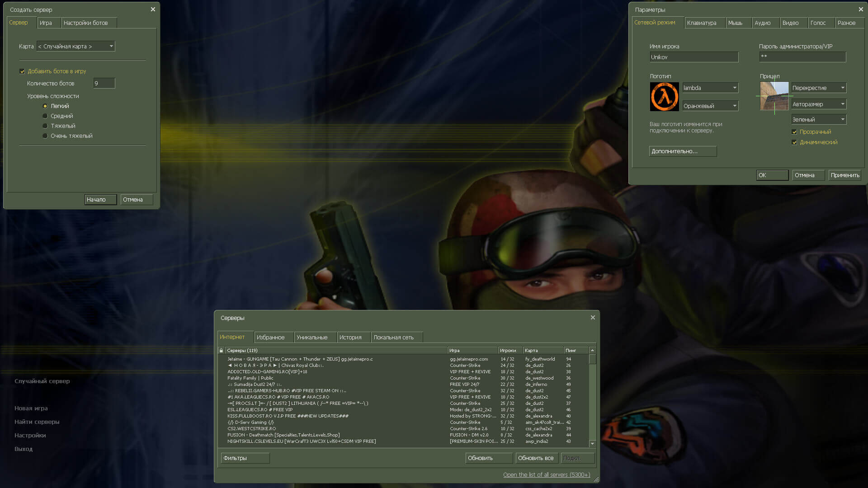Sort by Игроки column header
Image resolution: width=868 pixels, height=488 pixels.
pos(510,350)
